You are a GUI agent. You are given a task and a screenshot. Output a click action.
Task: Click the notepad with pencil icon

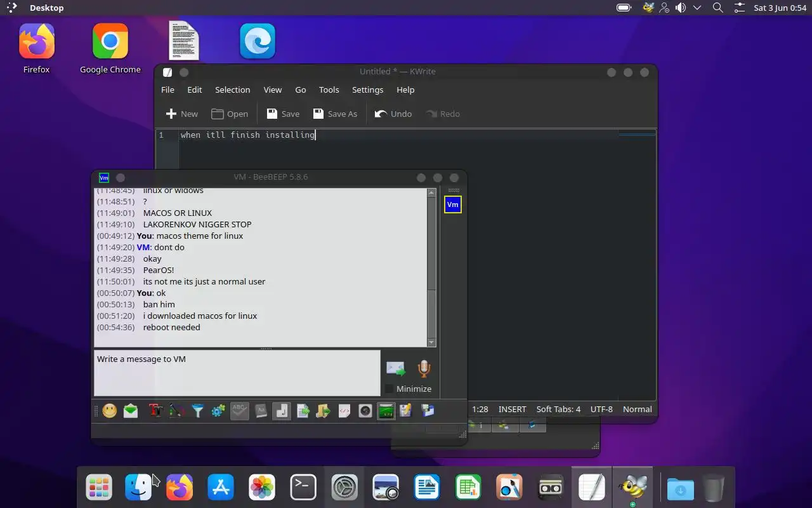406,411
